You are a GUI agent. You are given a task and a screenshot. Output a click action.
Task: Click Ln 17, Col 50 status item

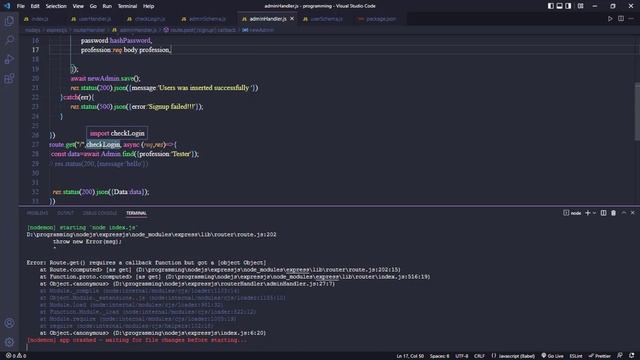410,356
